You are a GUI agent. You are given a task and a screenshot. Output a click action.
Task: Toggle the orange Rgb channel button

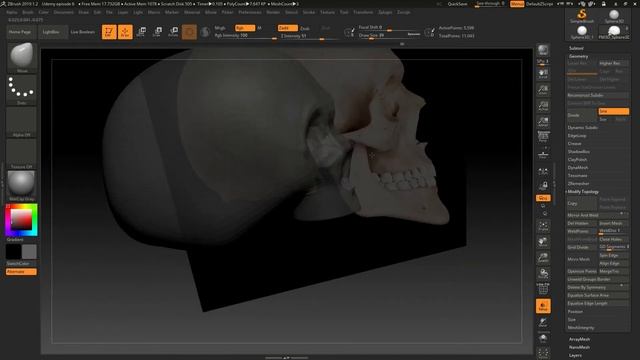(244, 28)
